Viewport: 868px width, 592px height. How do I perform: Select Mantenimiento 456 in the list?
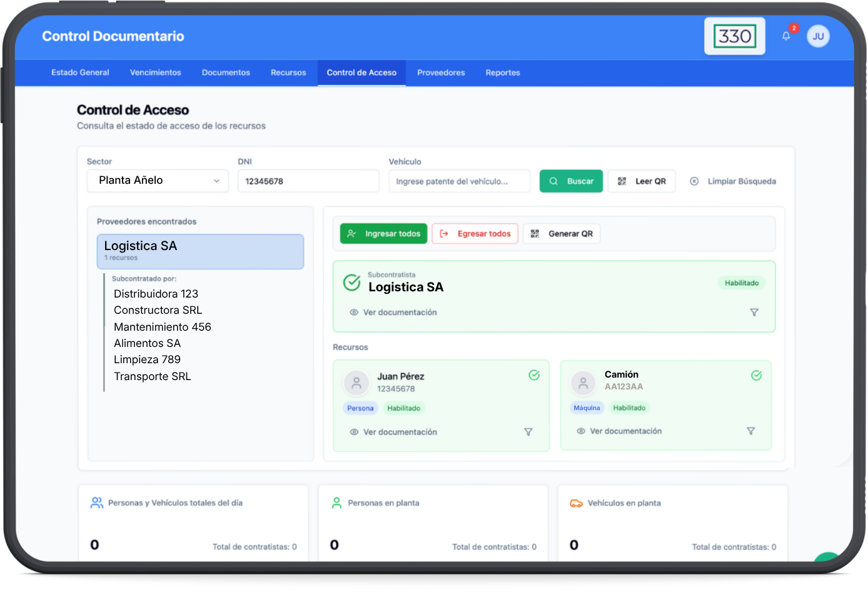point(163,327)
